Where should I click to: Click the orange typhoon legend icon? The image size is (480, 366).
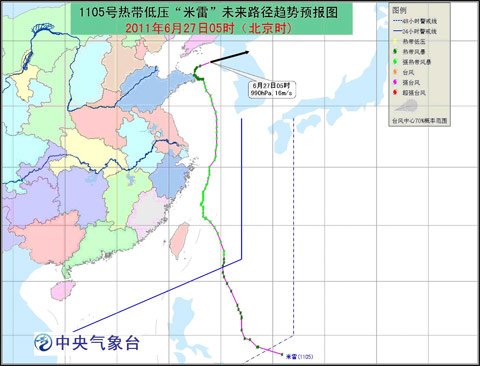[396, 72]
